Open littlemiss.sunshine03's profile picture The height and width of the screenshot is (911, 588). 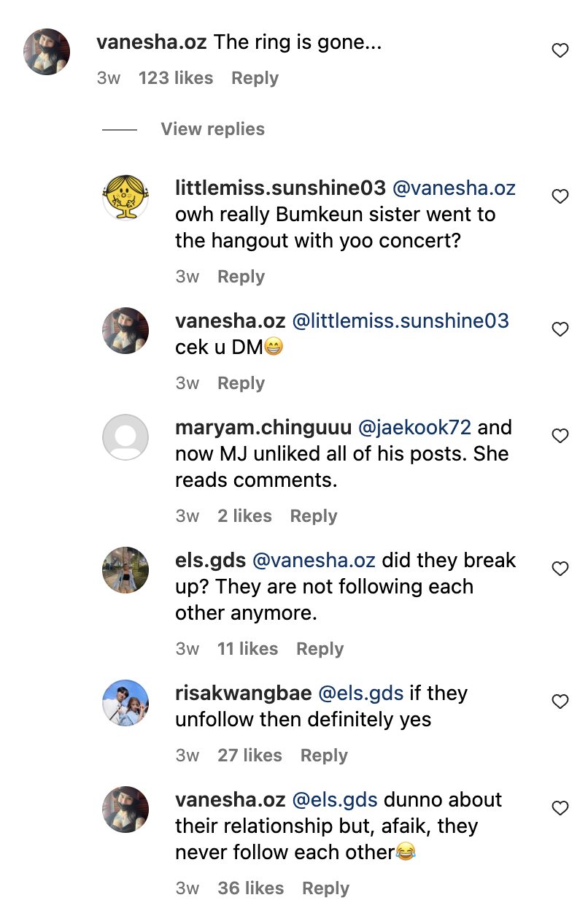coord(125,198)
